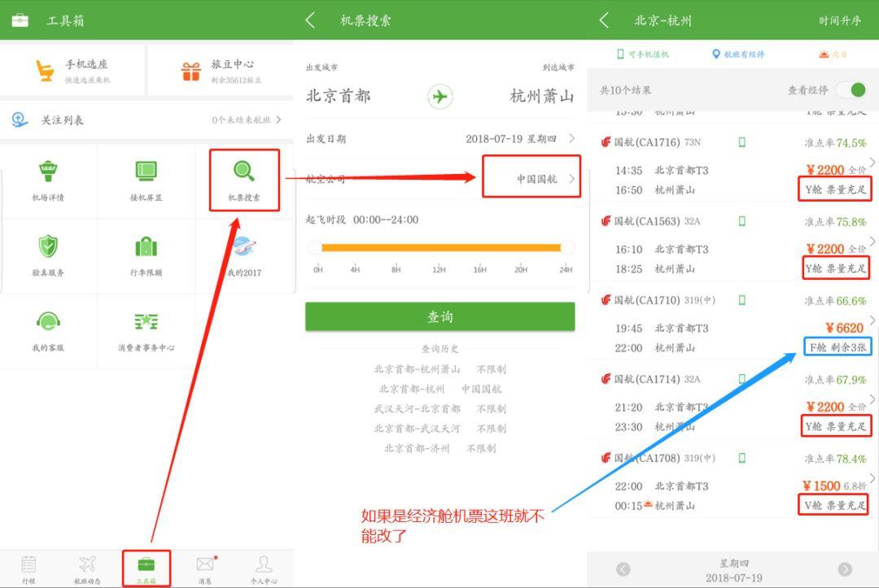
Task: Swap cities with the green airplane button
Action: (440, 96)
